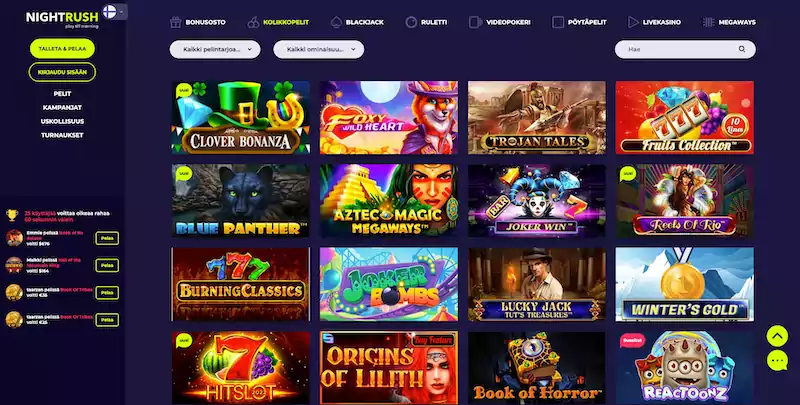Click the Kirjaudu Sisään button

pos(62,72)
